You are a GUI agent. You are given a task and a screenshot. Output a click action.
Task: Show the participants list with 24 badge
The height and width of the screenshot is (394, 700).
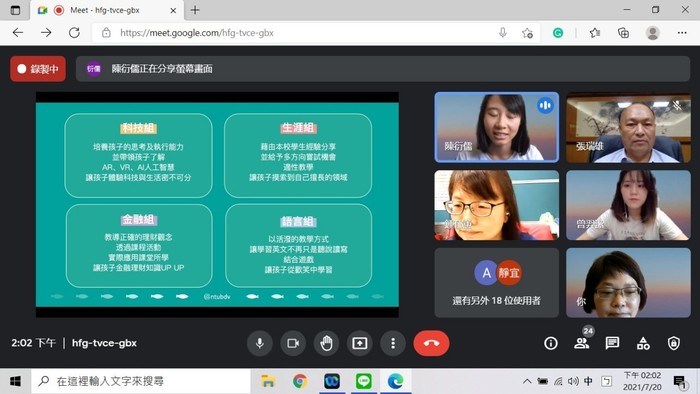(x=582, y=342)
